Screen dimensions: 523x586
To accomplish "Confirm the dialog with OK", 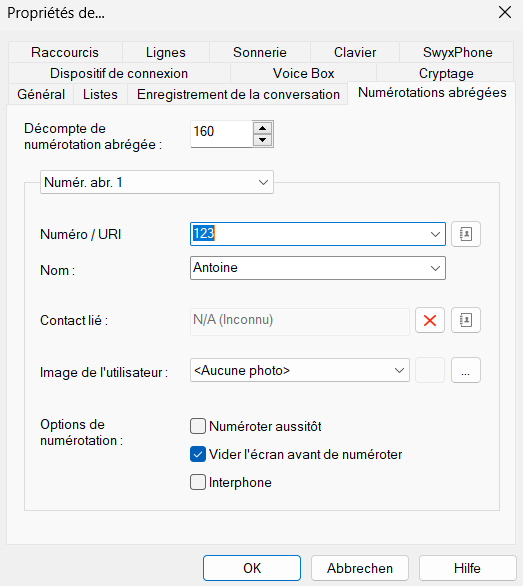I will (252, 568).
